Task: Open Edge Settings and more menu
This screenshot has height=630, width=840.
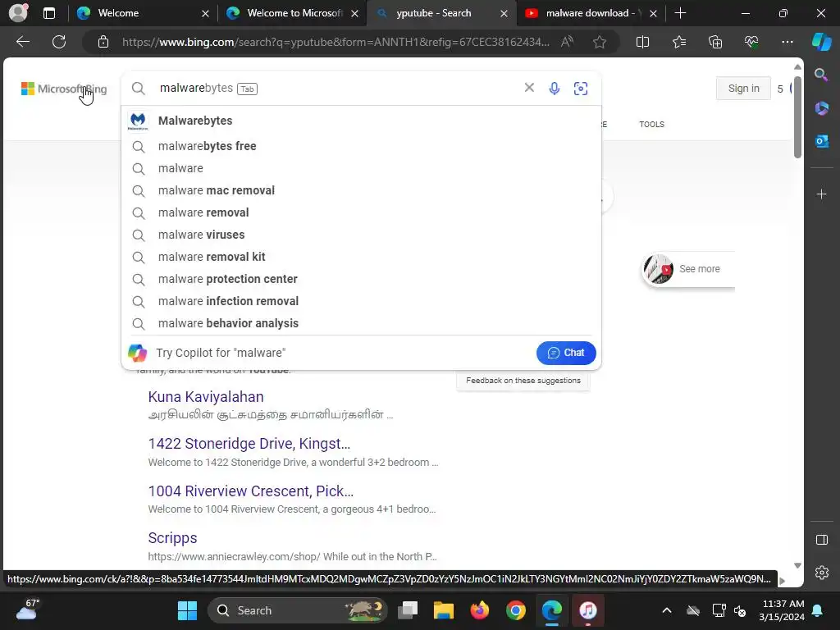Action: 787,42
